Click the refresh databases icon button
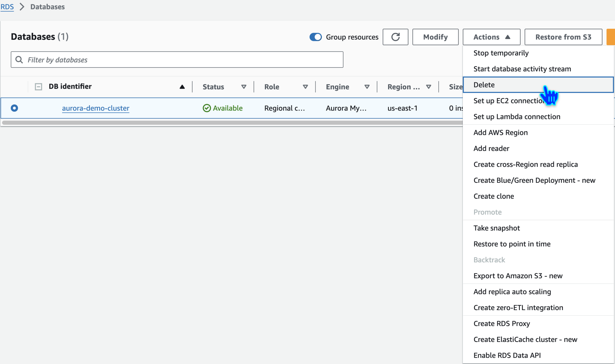The height and width of the screenshot is (364, 615). click(395, 37)
